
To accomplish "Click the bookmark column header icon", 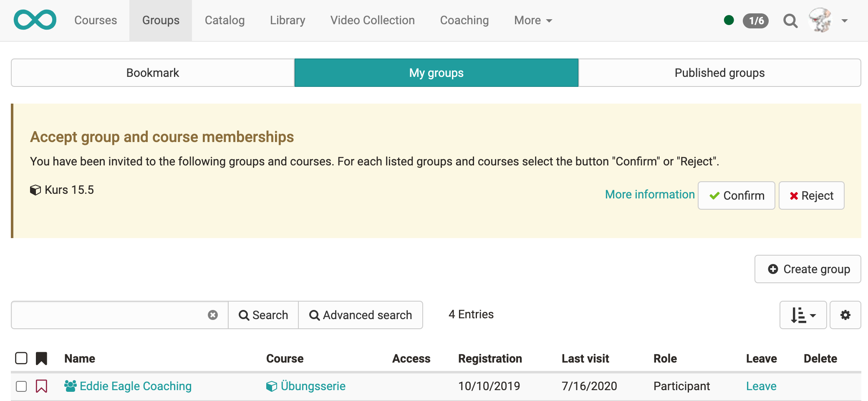I will point(41,358).
